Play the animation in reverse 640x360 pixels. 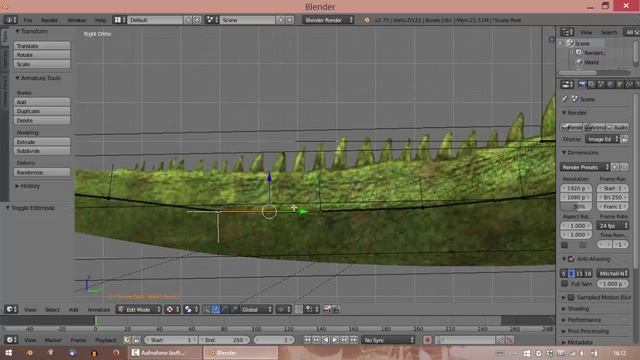325,340
